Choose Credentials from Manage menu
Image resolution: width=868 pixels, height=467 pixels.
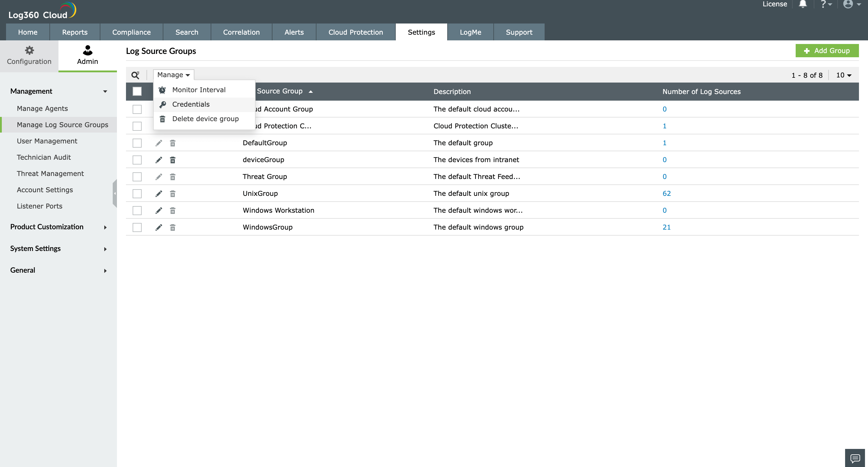(x=191, y=105)
